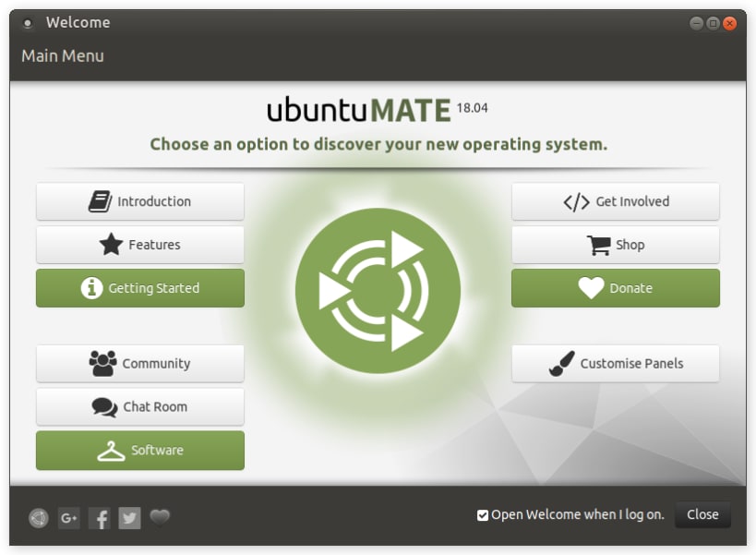This screenshot has width=756, height=555.
Task: Click the Main Menu heading
Action: point(63,56)
